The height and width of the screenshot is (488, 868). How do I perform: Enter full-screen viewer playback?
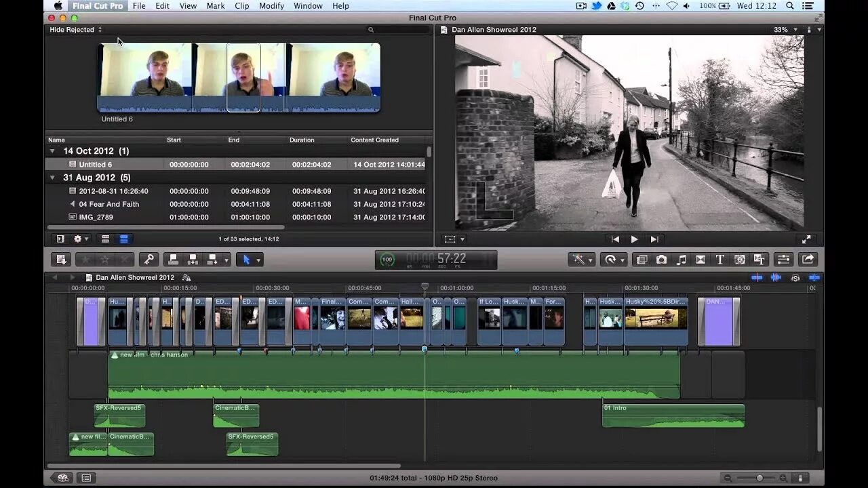[x=806, y=239]
